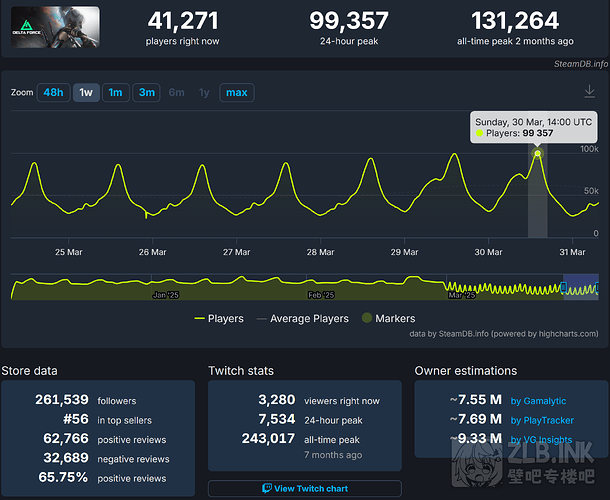Toggle Markers series in legend
The width and height of the screenshot is (610, 500).
click(x=389, y=319)
